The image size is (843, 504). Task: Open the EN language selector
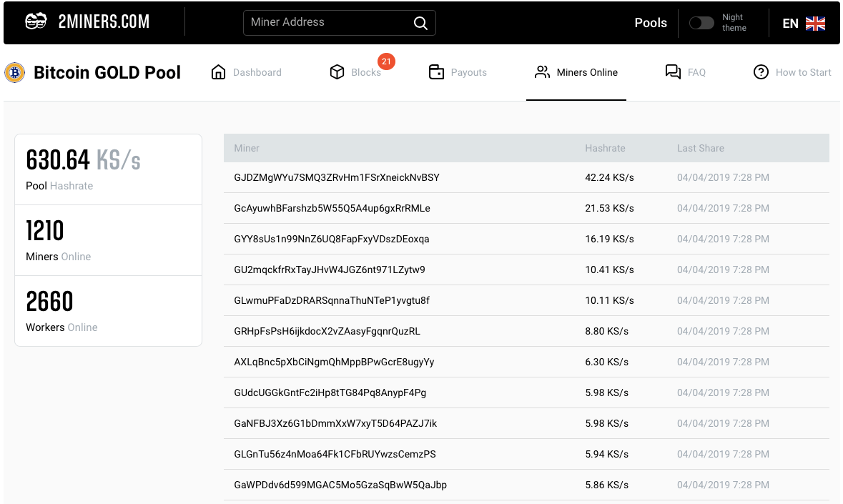pos(790,24)
